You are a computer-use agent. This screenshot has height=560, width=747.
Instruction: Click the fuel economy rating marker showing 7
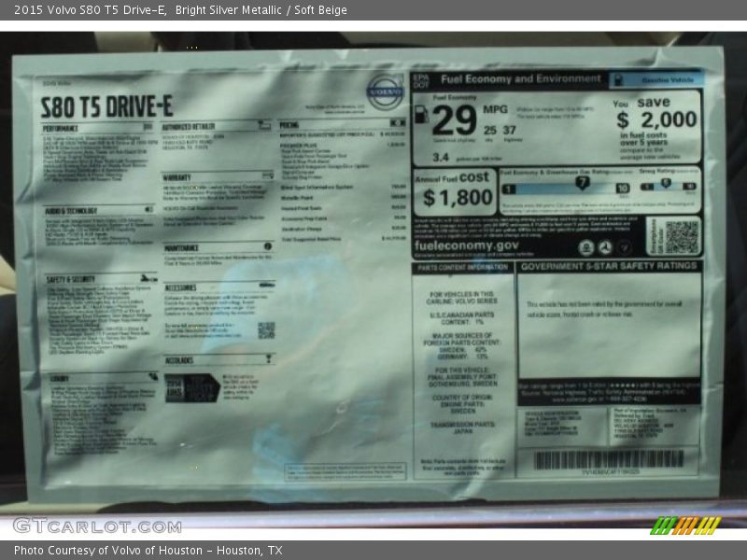582,183
